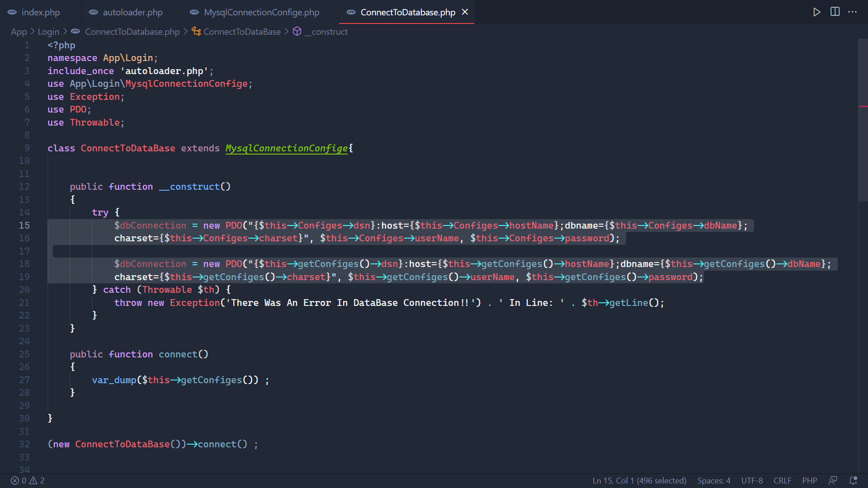The image size is (868, 488).
Task: Click Login in the breadcrumb path
Action: click(48, 32)
